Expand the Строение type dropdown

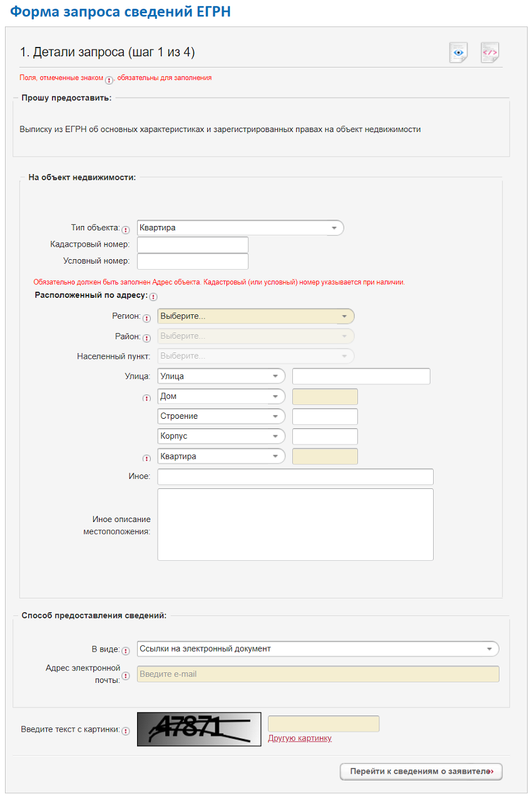pyautogui.click(x=221, y=416)
